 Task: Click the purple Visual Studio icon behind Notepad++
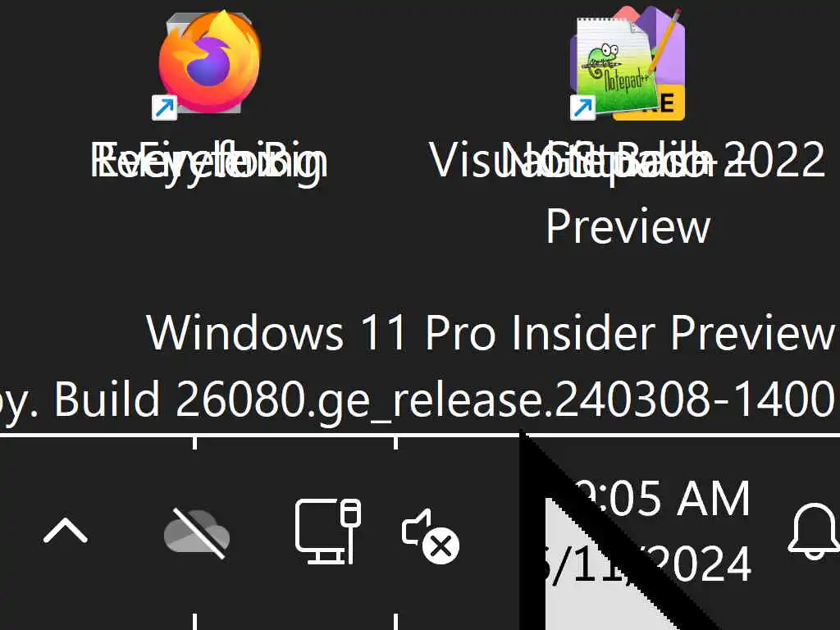668,42
